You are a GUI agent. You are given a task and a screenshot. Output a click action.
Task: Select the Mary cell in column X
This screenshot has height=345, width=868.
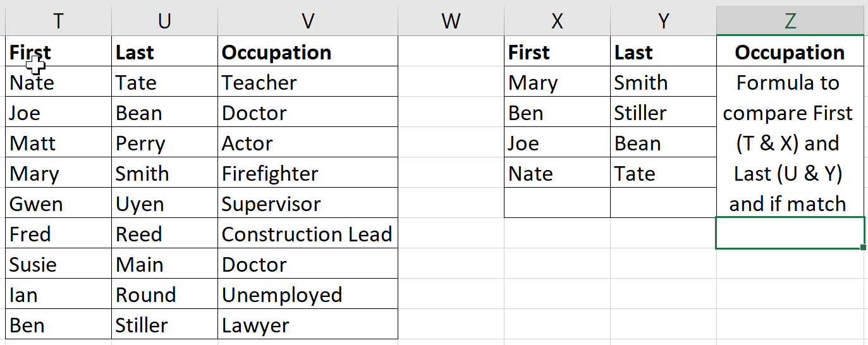tap(557, 82)
